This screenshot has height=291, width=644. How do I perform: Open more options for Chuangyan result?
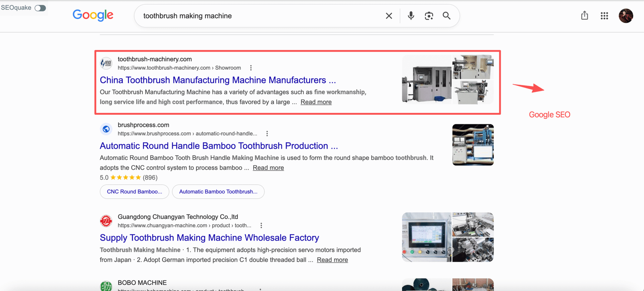(261, 225)
